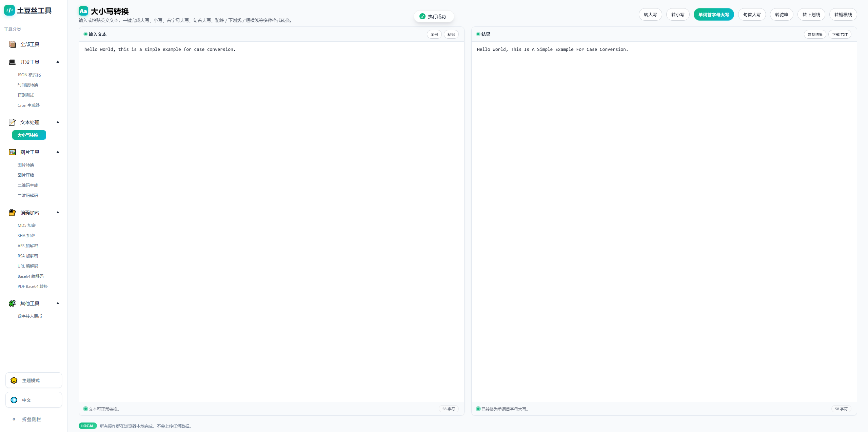Click the 土豆丝工具 logo icon
This screenshot has height=432, width=868.
pos(9,10)
